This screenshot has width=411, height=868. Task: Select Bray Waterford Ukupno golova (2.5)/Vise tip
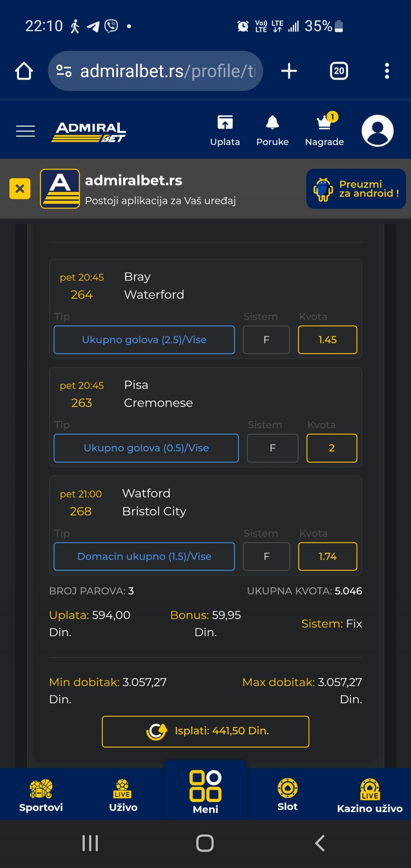pos(144,340)
